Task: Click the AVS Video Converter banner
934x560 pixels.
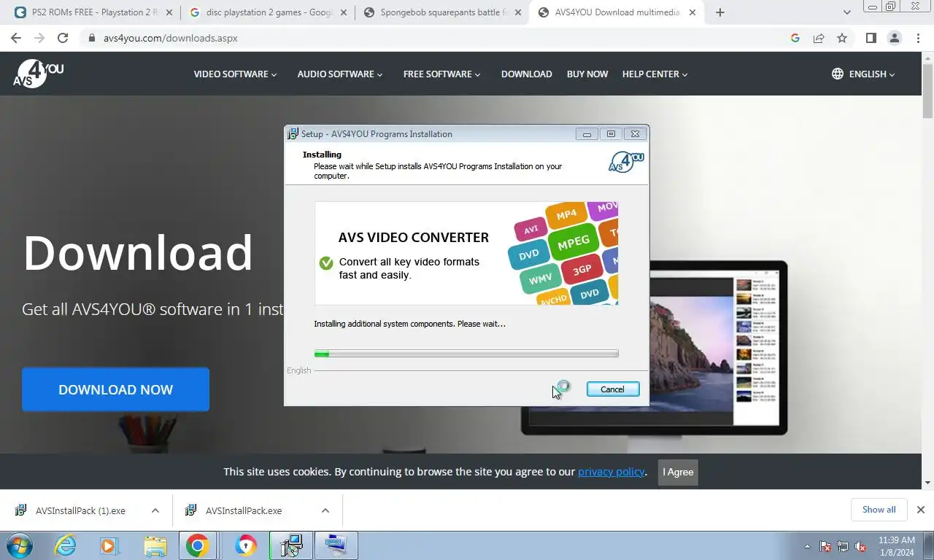Action: pyautogui.click(x=466, y=253)
